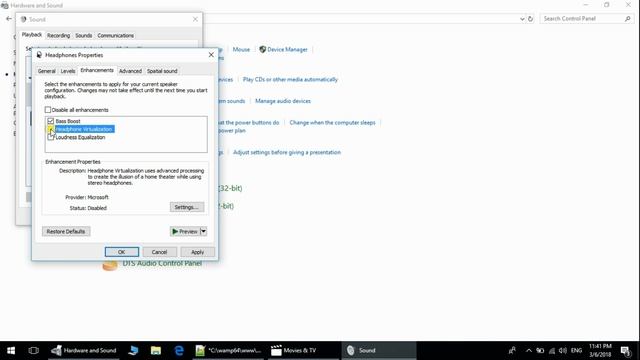Show hidden system tray icons
The width and height of the screenshot is (640, 360).
529,350
